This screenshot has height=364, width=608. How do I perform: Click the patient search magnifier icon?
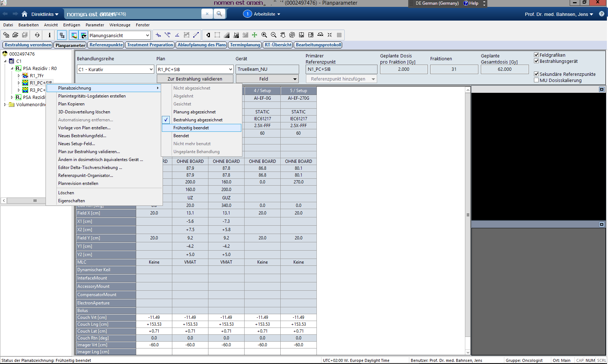coord(219,14)
